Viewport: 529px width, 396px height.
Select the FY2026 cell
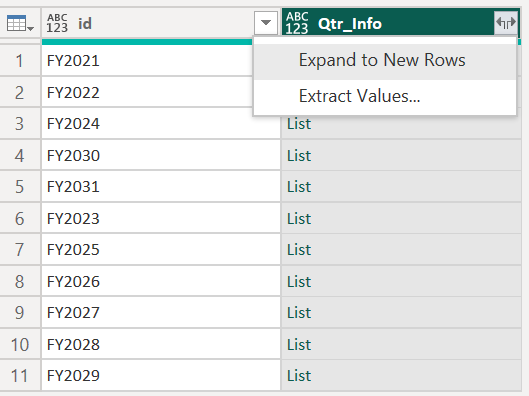click(x=161, y=281)
